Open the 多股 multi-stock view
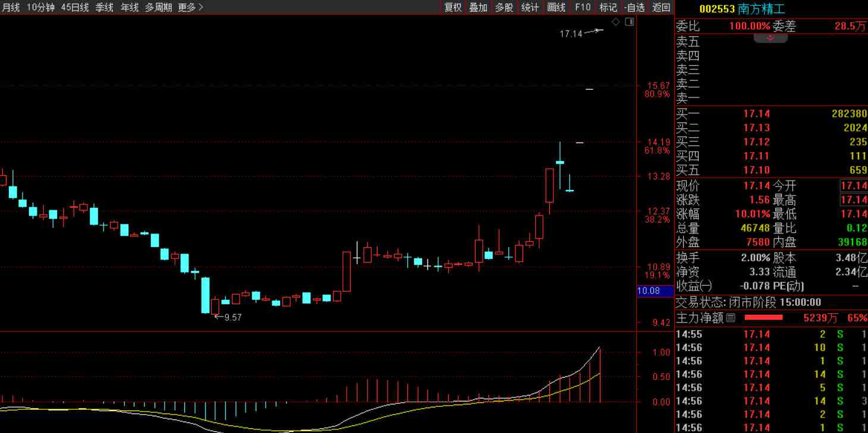The width and height of the screenshot is (868, 433). [504, 7]
